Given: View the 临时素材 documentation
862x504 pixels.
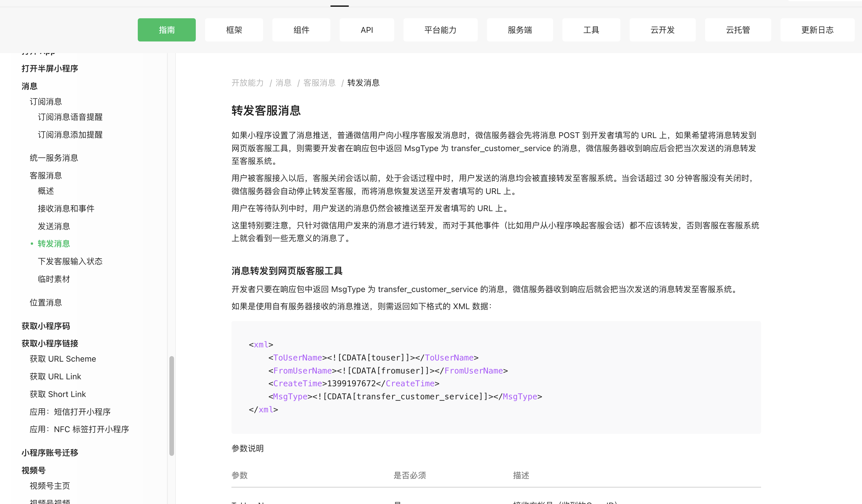Looking at the screenshot, I should (53, 279).
